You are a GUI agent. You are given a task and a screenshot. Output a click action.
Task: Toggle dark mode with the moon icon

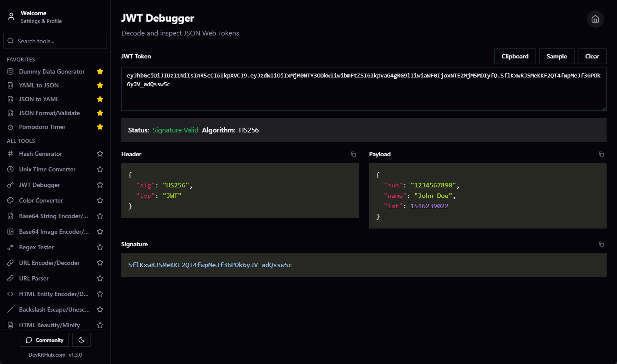(81, 340)
